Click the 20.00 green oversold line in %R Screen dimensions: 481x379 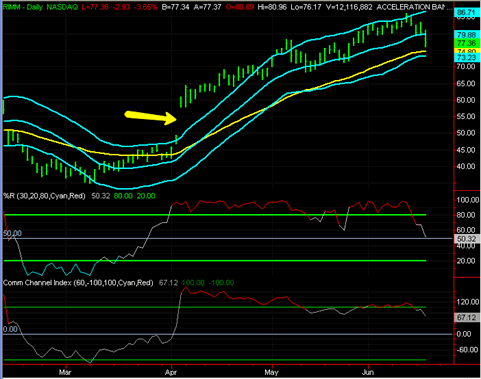click(x=215, y=261)
